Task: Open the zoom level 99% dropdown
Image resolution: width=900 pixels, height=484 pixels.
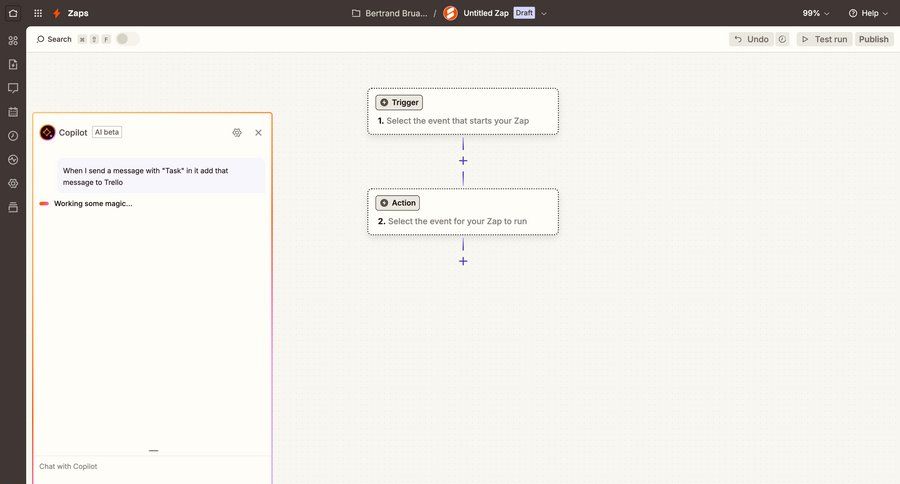Action: point(816,13)
